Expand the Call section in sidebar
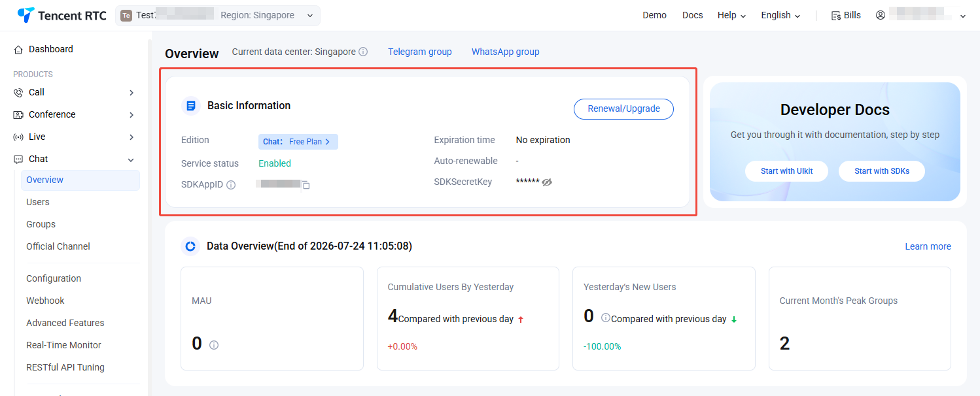This screenshot has height=396, width=980. pos(131,93)
